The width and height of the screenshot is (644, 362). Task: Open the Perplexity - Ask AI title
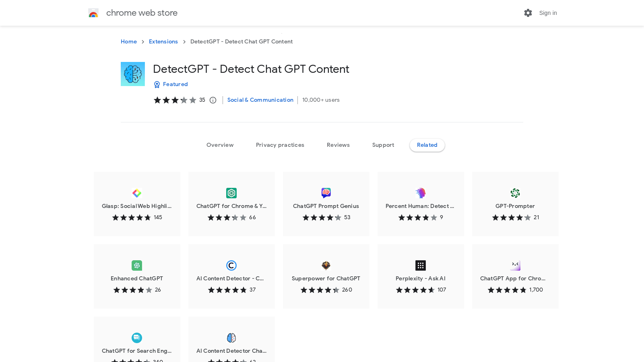coord(421,279)
